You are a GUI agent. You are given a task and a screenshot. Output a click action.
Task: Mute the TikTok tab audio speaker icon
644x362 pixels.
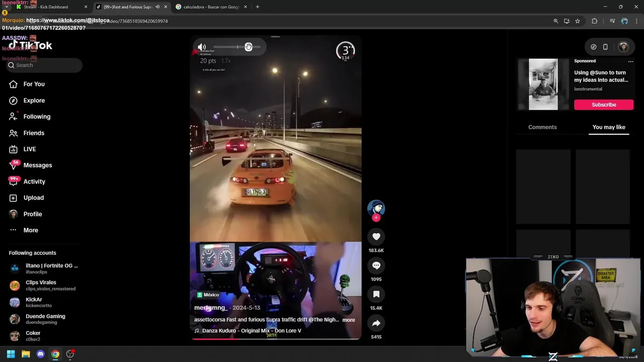[157, 7]
